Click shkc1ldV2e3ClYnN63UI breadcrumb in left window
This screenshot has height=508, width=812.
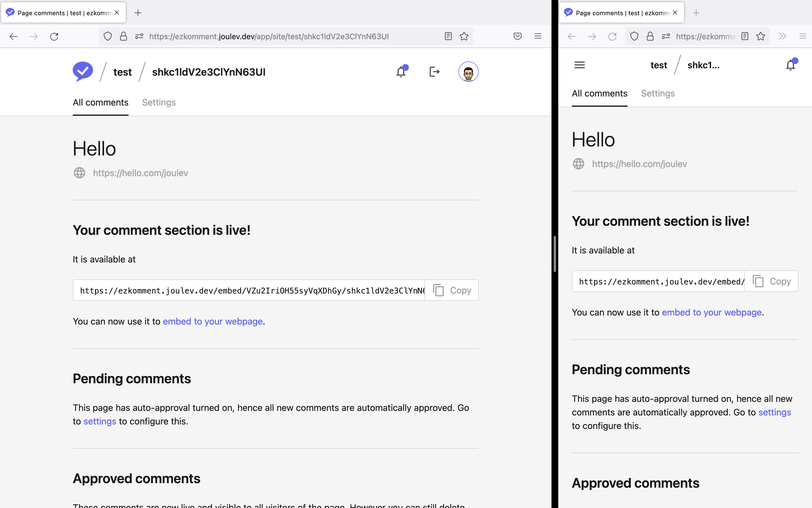pyautogui.click(x=209, y=72)
